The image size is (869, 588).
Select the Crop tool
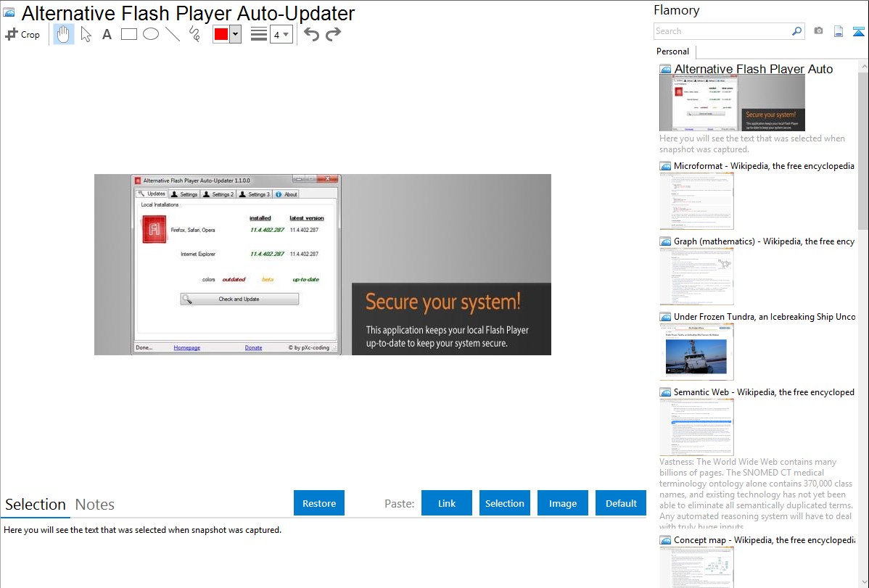(x=22, y=34)
